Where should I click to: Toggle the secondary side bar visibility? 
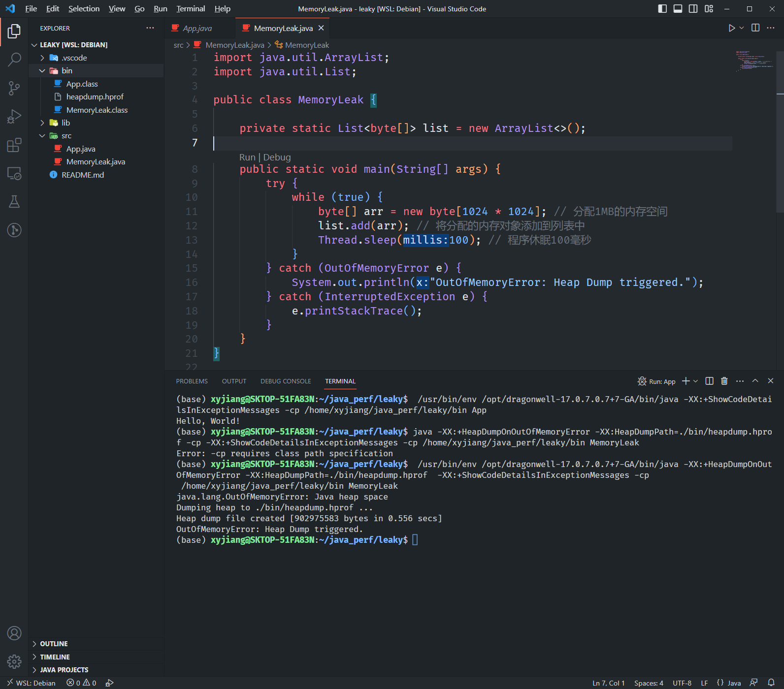tap(693, 9)
